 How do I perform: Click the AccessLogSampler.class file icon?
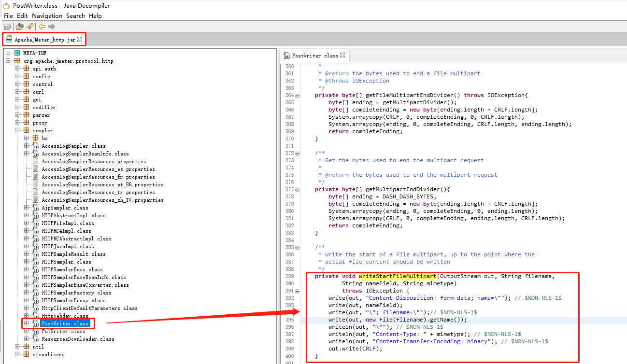35,146
